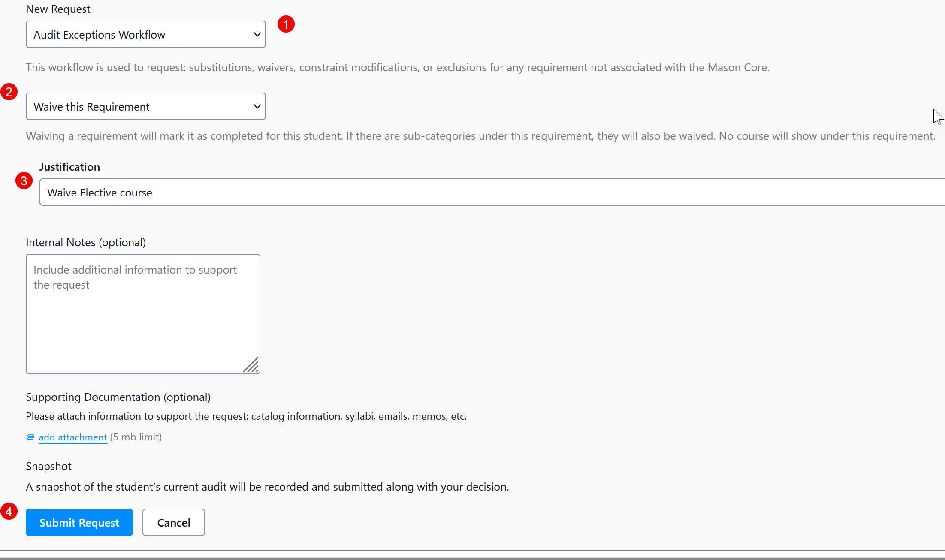Expand the Waive this Requirement dropdown
Image resolution: width=945 pixels, height=560 pixels.
(137, 106)
